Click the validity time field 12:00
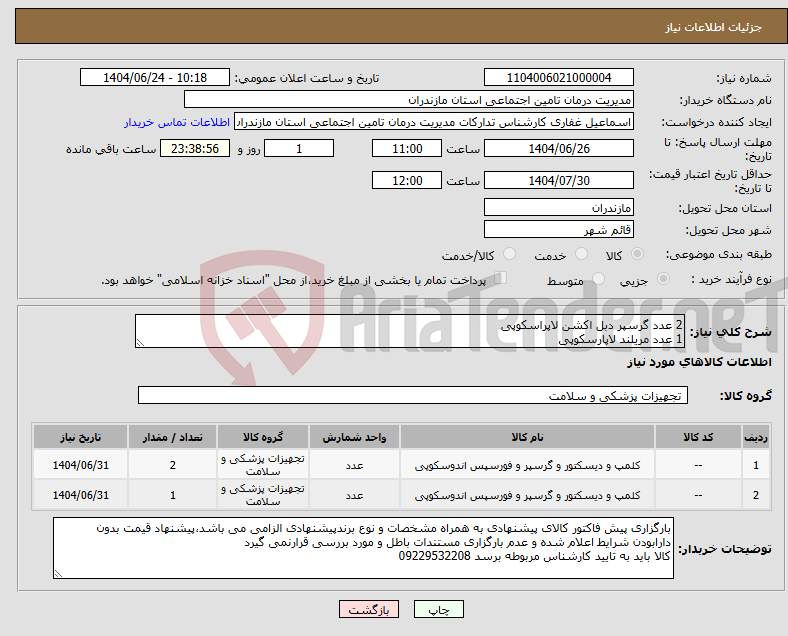788x636 pixels. pyautogui.click(x=407, y=180)
